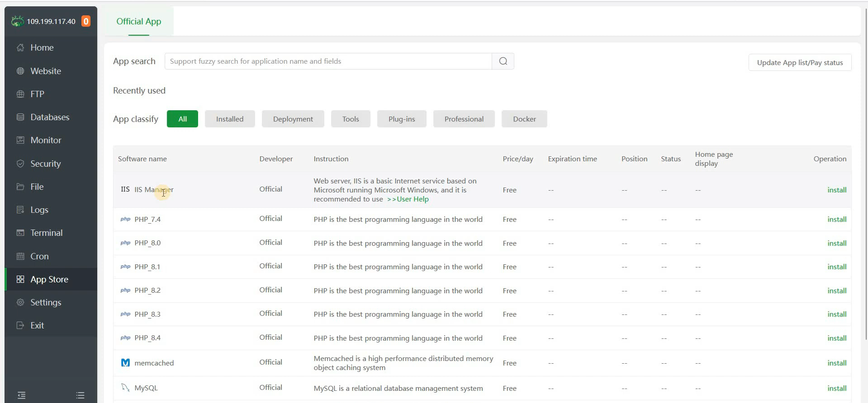Click the vertical page scrollbar
Screen dimensions: 868x403
(866, 173)
